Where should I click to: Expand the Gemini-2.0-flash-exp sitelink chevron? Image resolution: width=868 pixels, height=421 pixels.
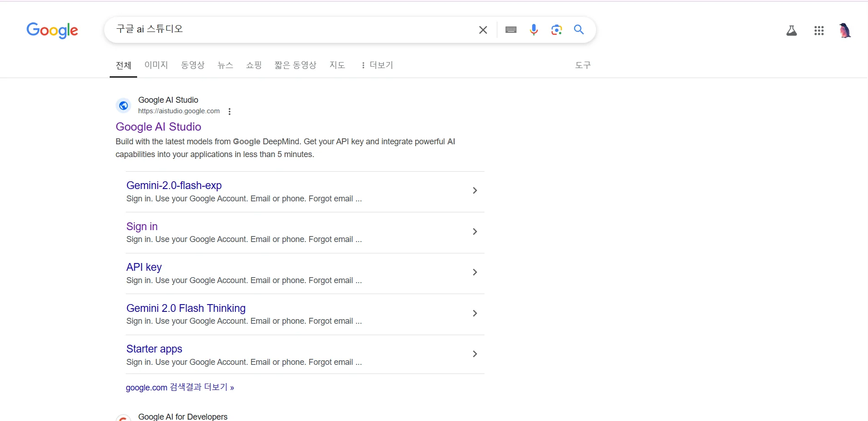tap(474, 190)
